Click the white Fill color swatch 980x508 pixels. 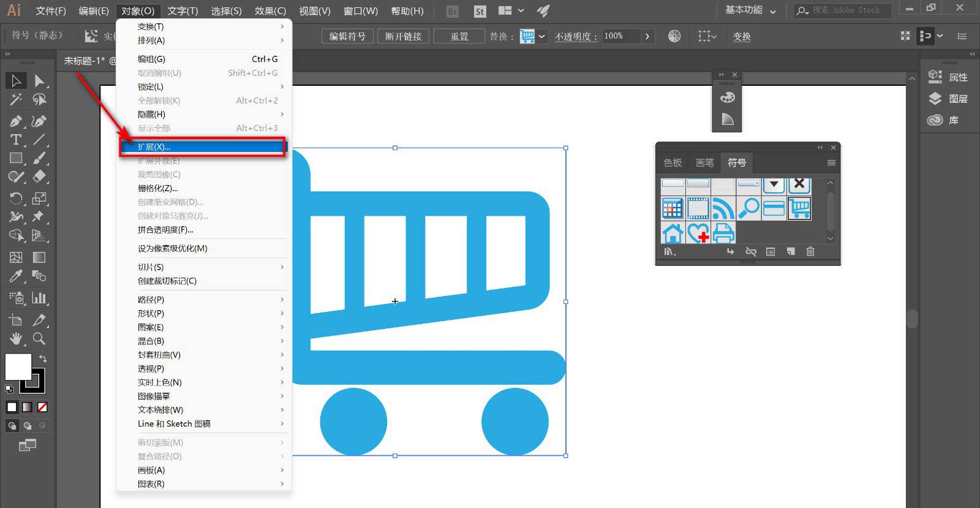click(x=18, y=367)
